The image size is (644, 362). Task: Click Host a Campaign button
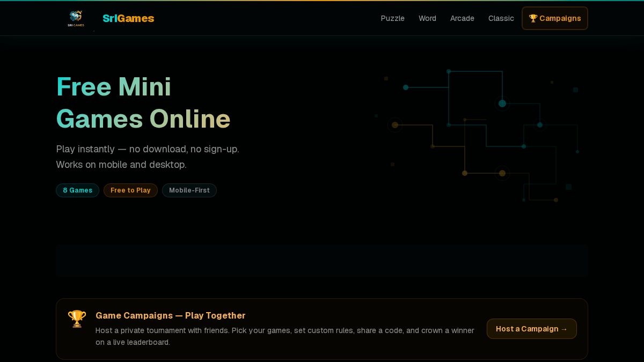tap(532, 329)
